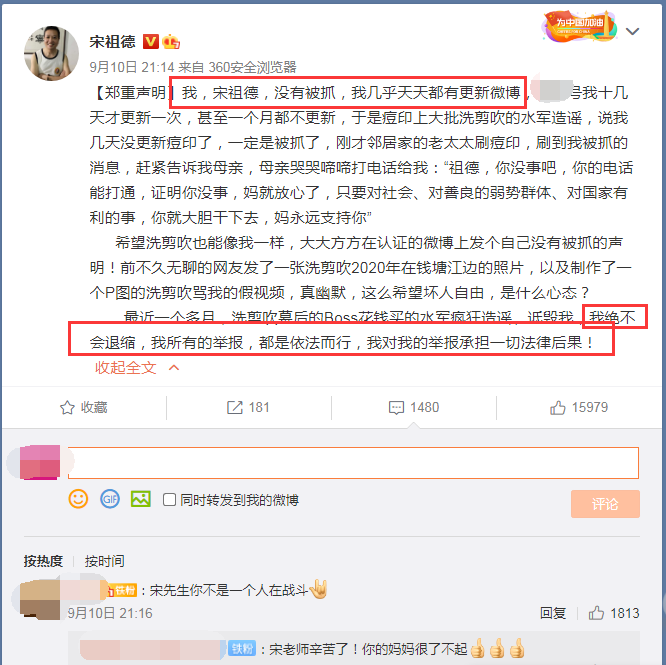666x665 pixels.
Task: Reply to first comment via 回复
Action: pos(553,613)
